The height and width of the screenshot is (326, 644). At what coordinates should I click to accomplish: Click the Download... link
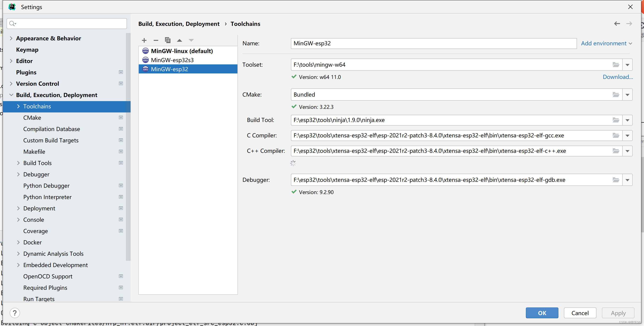[618, 77]
